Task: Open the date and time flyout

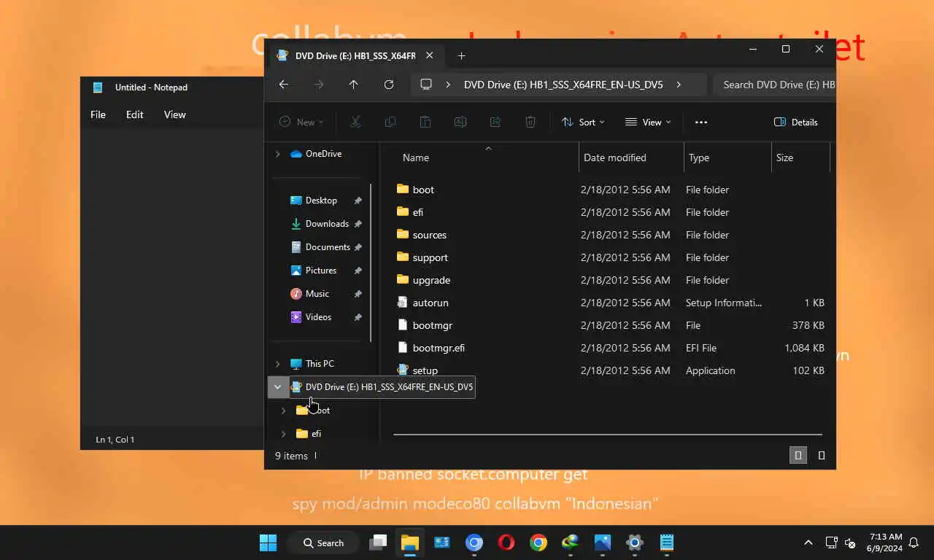Action: (x=884, y=542)
